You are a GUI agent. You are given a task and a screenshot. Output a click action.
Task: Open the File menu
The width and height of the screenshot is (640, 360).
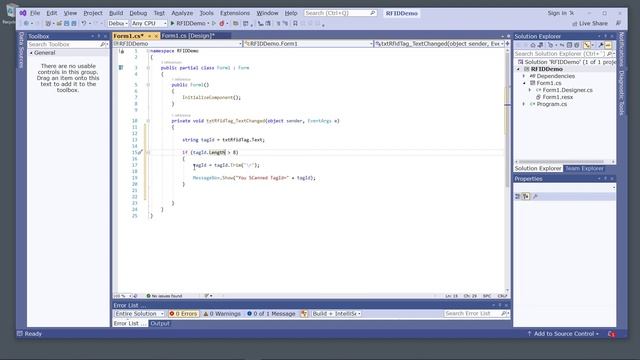point(35,13)
